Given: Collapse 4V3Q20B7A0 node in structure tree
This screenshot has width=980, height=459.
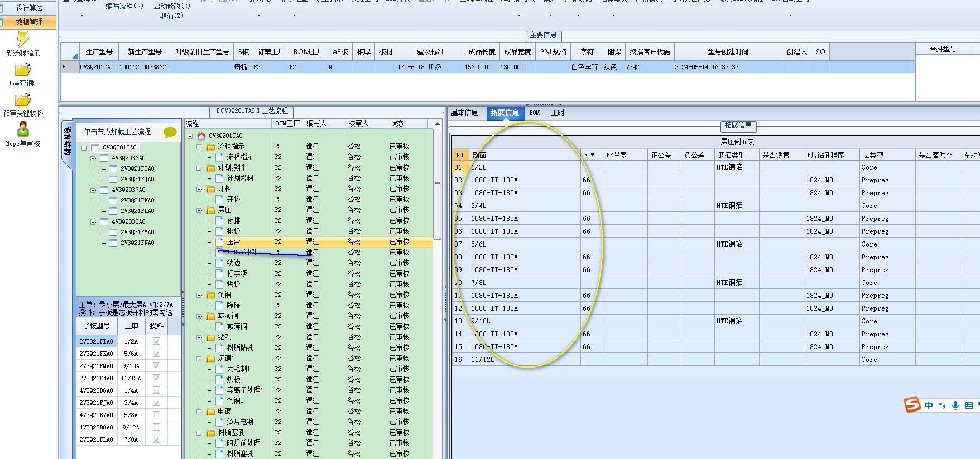Looking at the screenshot, I should click(x=93, y=190).
